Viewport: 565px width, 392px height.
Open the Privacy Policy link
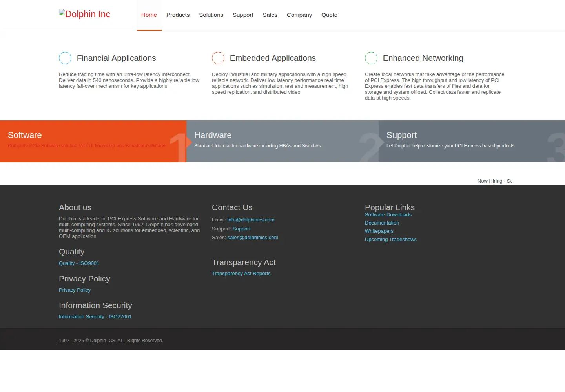tap(75, 290)
